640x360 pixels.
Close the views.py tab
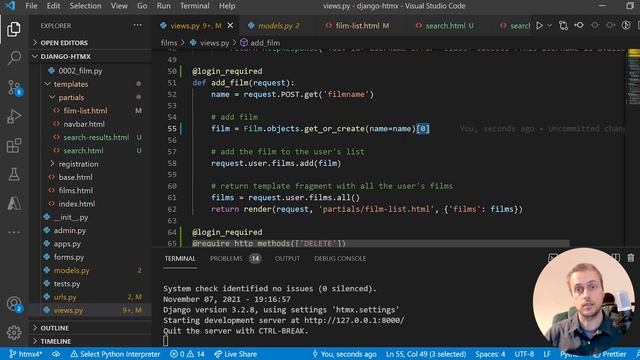tap(230, 25)
